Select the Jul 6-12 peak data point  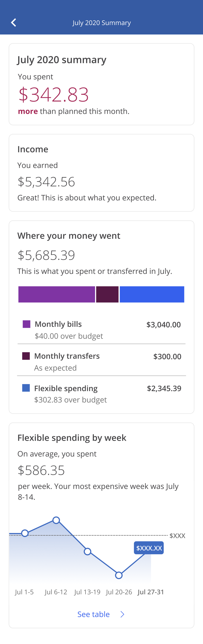tap(56, 520)
